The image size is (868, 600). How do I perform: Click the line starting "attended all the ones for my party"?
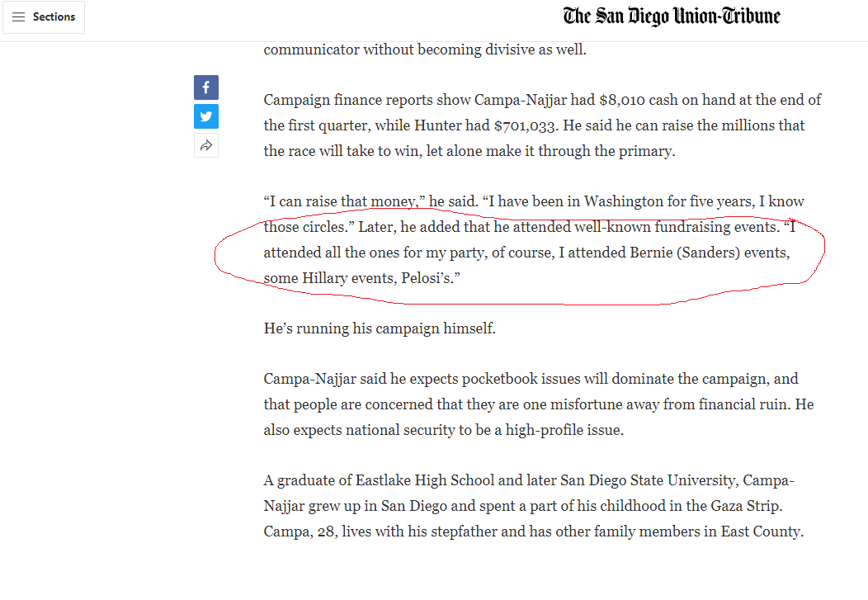tap(526, 252)
